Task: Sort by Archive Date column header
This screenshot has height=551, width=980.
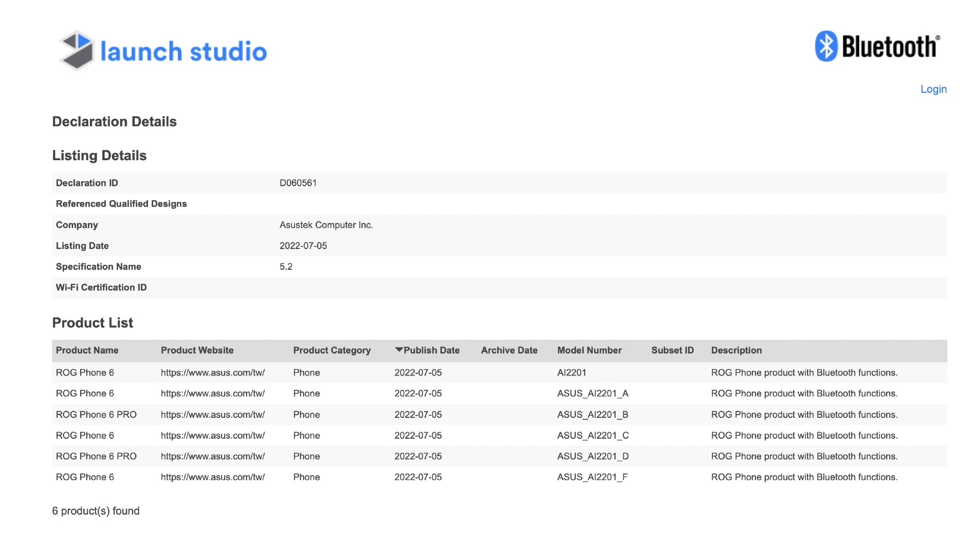Action: [x=509, y=350]
